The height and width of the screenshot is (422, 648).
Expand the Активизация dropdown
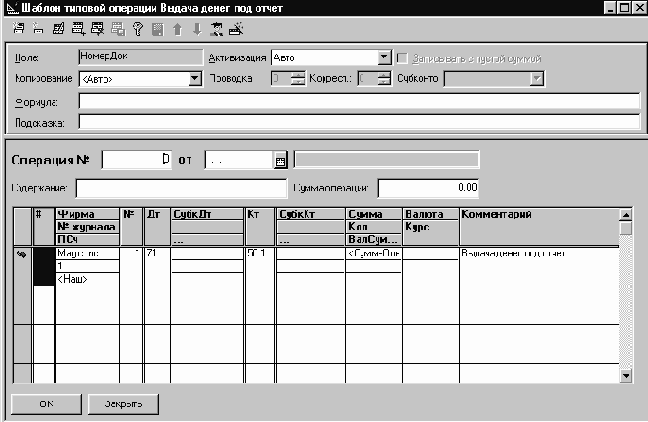pyautogui.click(x=385, y=58)
